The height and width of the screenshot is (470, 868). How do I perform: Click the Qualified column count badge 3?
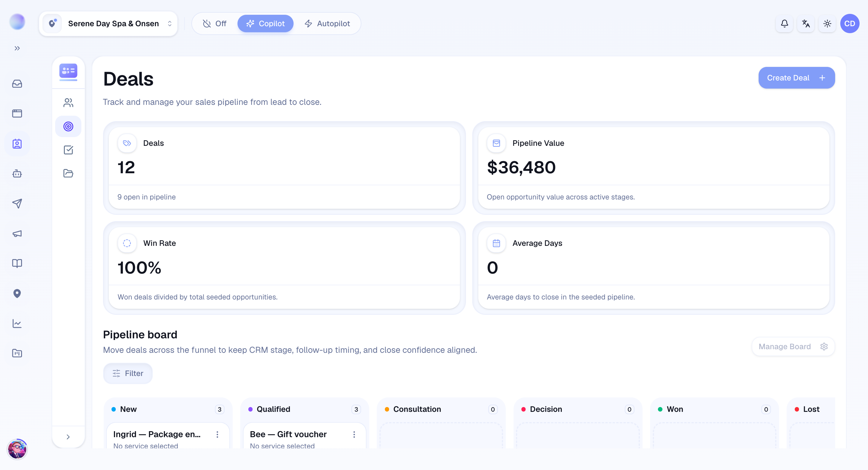click(356, 409)
